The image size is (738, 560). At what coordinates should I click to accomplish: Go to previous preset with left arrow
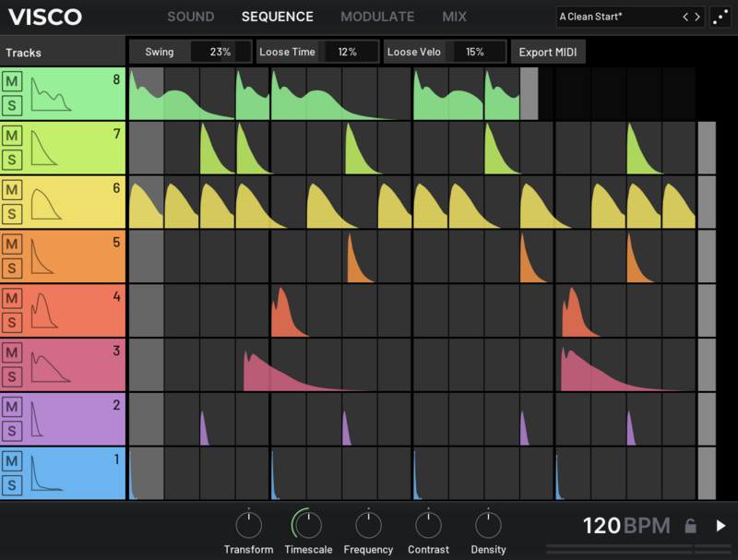pos(685,18)
